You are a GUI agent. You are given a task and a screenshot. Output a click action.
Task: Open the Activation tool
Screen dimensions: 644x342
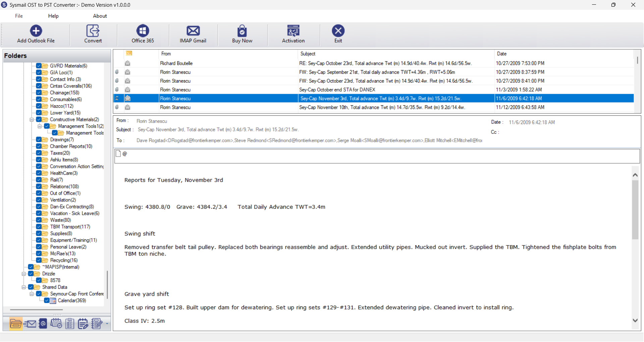point(293,31)
